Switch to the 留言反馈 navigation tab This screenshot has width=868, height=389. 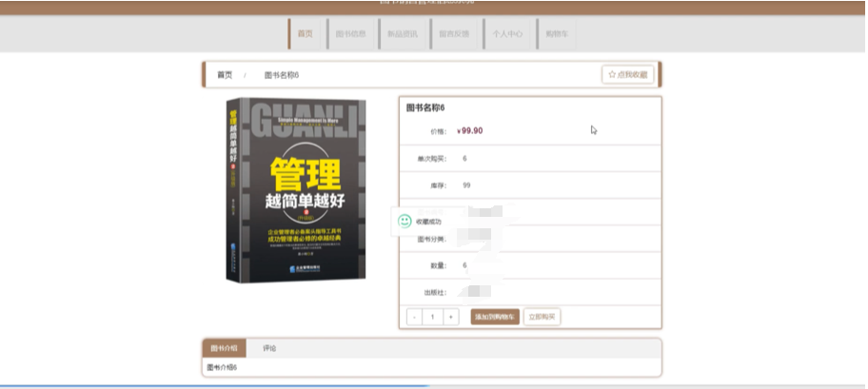[454, 33]
